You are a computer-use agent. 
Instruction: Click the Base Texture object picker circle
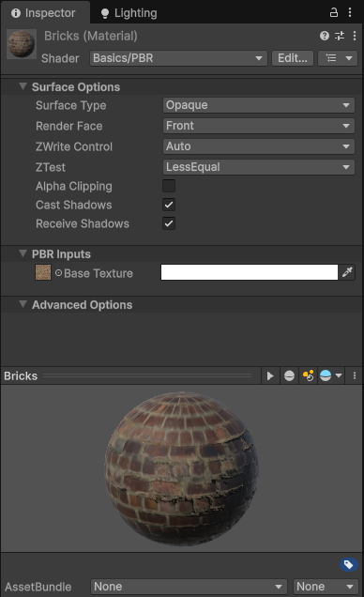point(58,272)
